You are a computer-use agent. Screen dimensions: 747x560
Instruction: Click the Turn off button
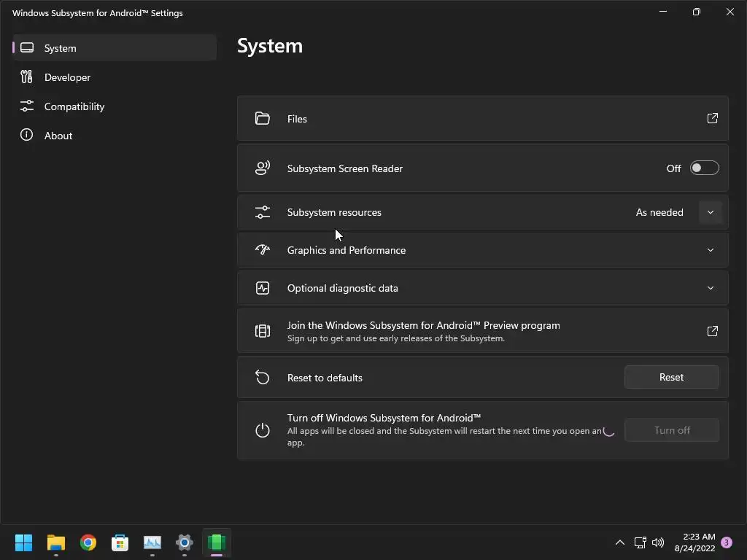[671, 430]
